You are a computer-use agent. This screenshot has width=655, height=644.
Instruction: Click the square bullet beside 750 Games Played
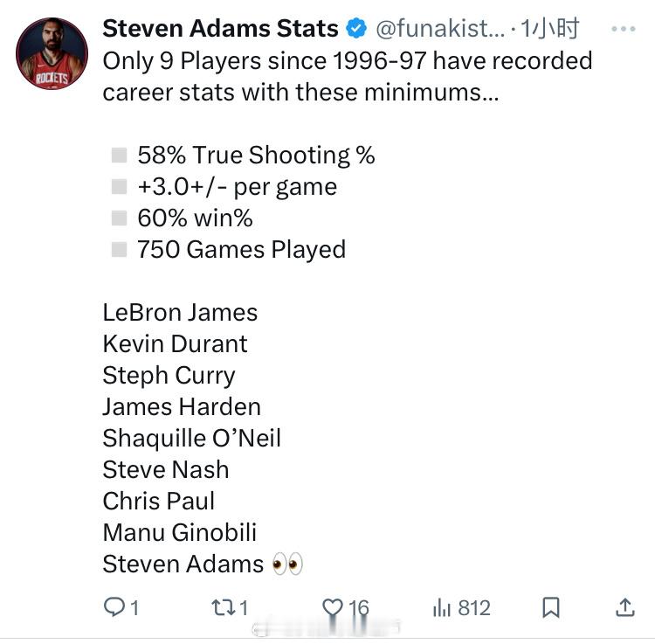[119, 250]
